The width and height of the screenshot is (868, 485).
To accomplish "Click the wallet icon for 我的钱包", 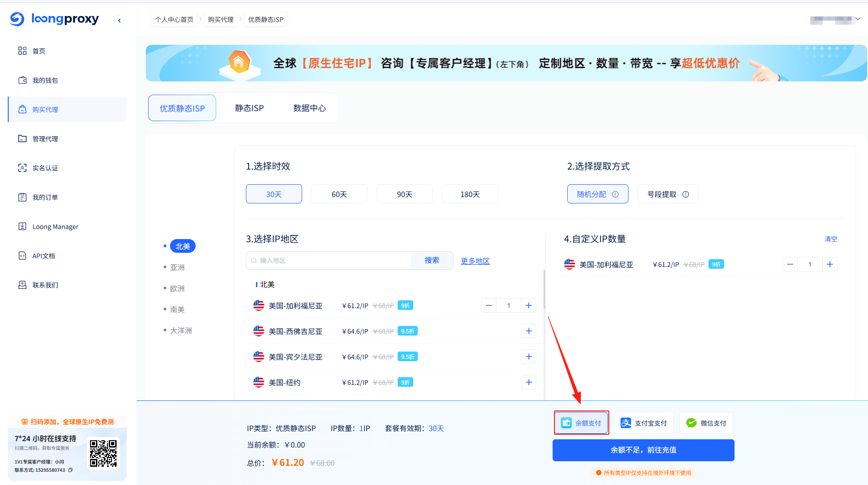I will point(22,80).
